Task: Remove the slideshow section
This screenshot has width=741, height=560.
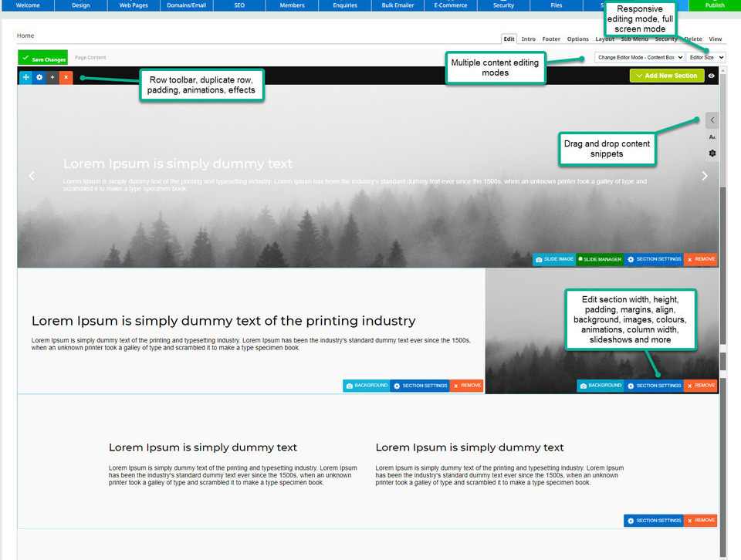Action: coord(700,259)
